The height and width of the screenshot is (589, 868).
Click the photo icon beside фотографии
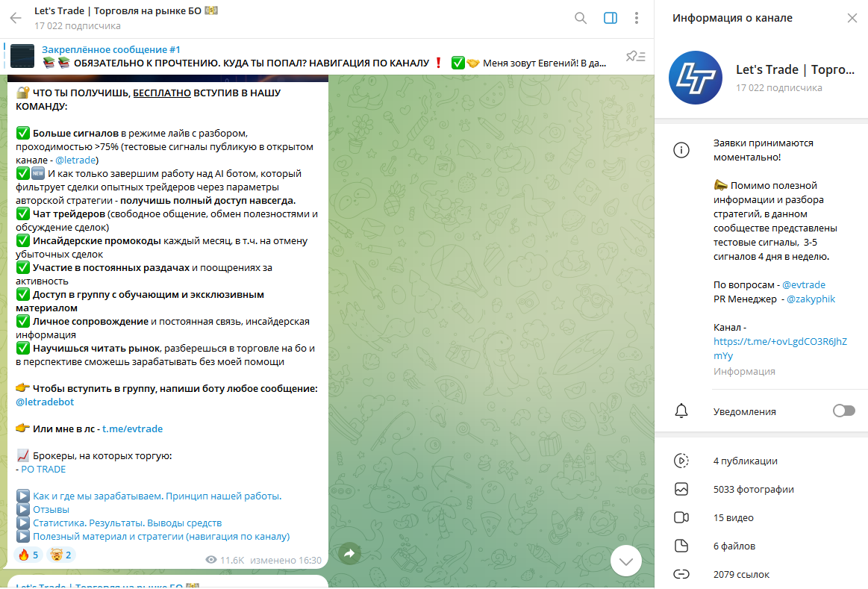pos(681,489)
